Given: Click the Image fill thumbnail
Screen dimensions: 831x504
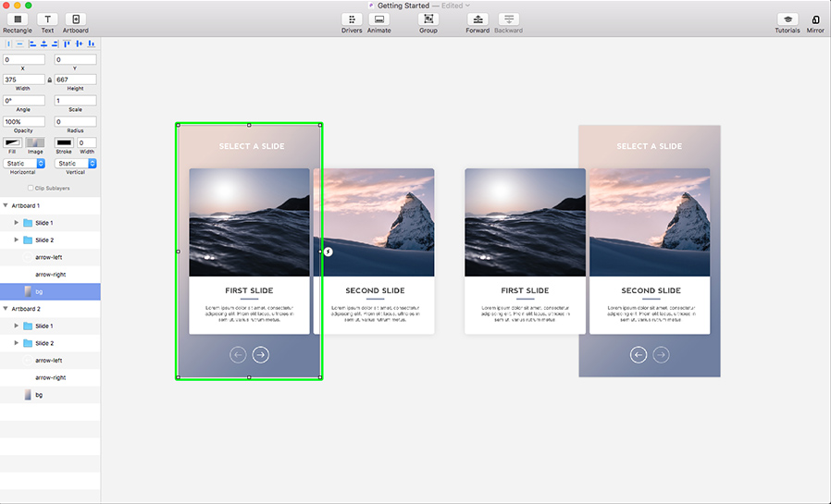Looking at the screenshot, I should coord(35,143).
